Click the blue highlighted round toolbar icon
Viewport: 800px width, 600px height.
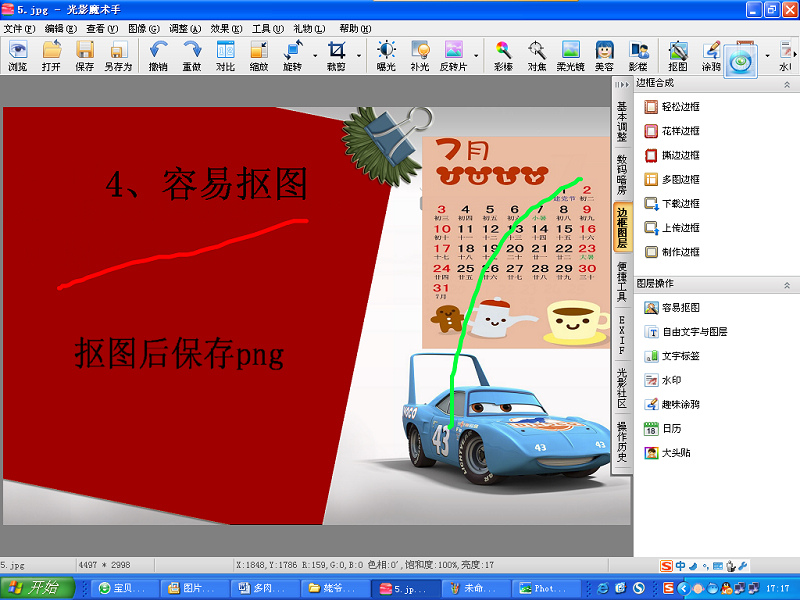click(x=741, y=62)
